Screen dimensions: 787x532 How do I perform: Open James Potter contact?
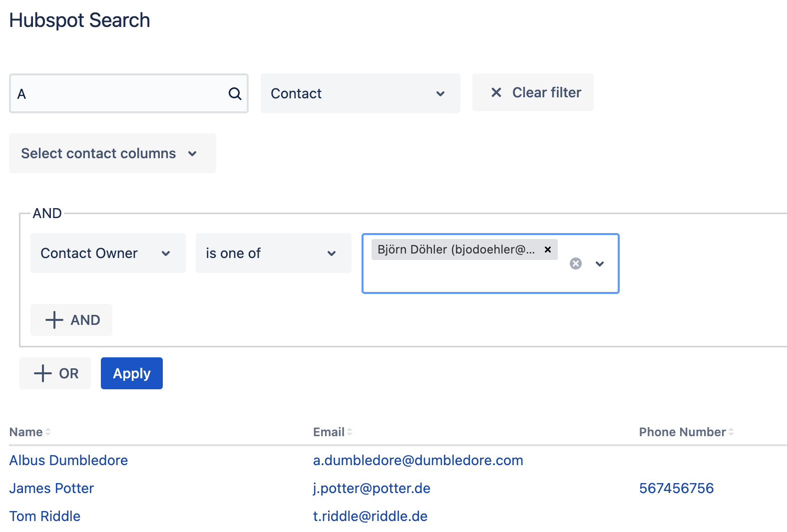click(x=51, y=488)
